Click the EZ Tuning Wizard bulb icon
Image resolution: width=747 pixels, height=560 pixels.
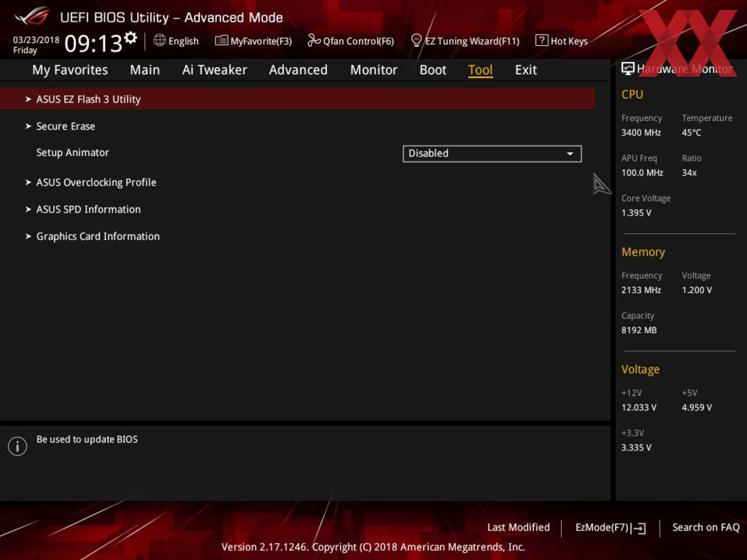(416, 40)
